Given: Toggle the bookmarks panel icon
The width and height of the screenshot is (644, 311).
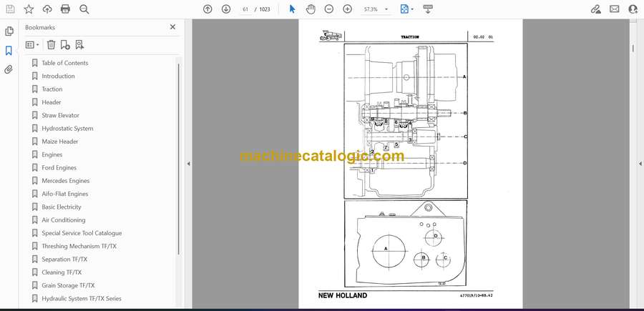Looking at the screenshot, I should 9,51.
